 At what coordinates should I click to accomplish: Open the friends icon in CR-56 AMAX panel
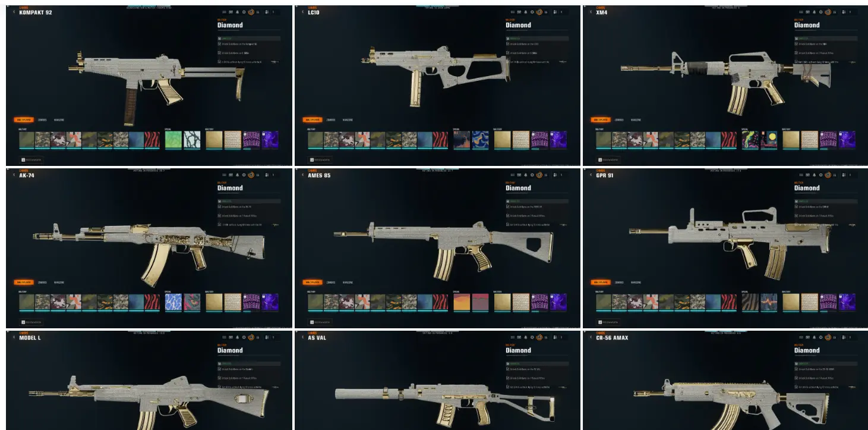(x=845, y=337)
